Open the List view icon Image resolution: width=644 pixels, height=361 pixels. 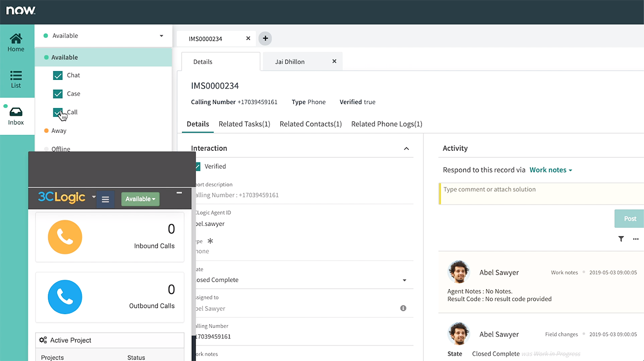pos(16,76)
